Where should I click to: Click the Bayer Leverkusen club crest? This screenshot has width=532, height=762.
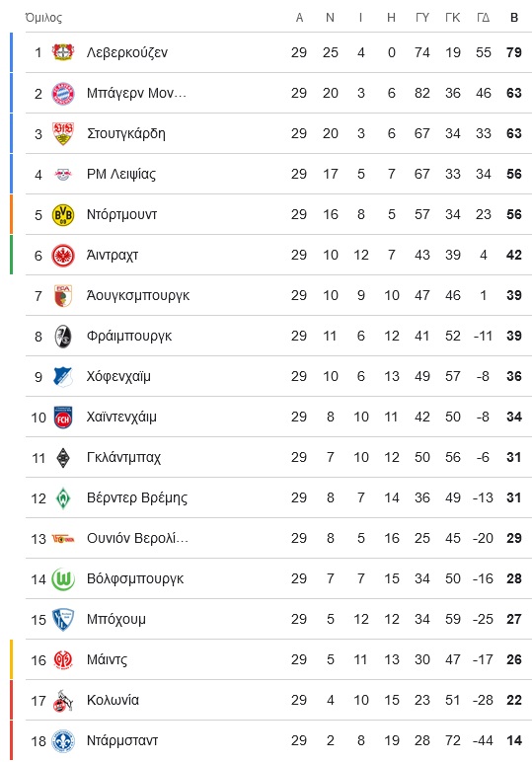click(62, 52)
